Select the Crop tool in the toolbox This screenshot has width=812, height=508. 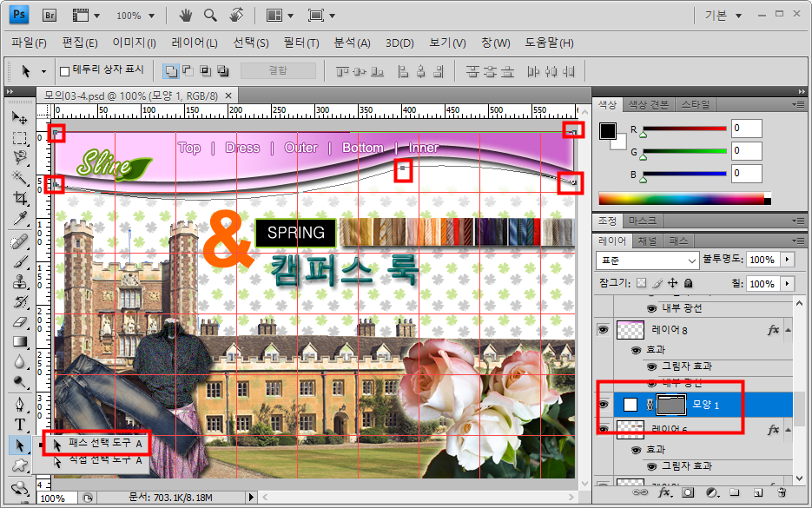[x=20, y=198]
